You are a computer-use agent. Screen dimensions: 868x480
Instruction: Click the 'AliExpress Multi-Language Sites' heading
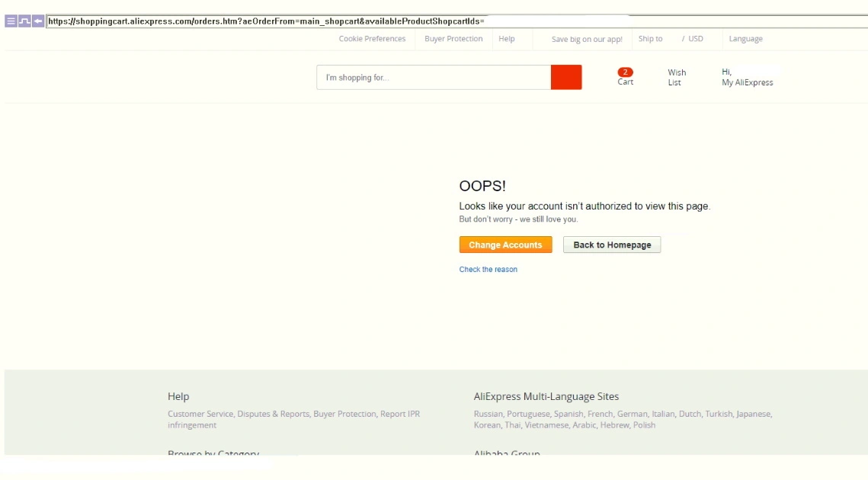coord(546,396)
